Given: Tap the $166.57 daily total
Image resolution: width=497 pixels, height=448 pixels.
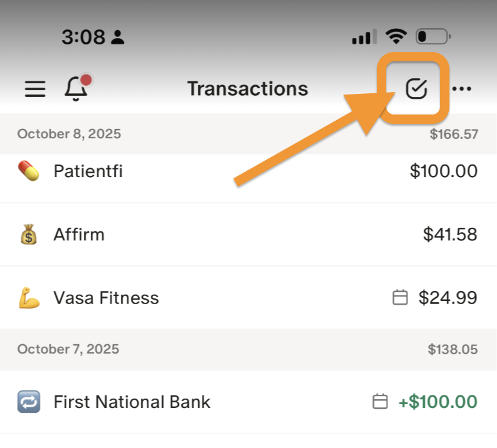Looking at the screenshot, I should tap(454, 134).
